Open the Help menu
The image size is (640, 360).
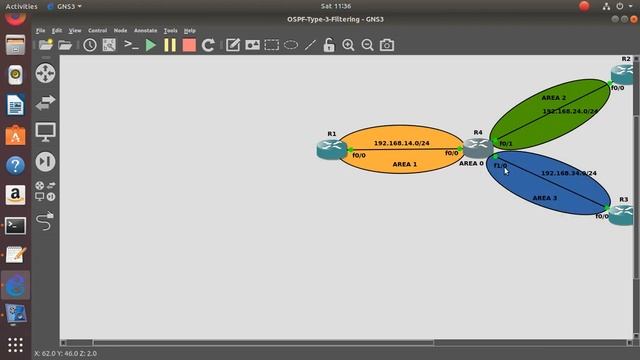coord(189,31)
